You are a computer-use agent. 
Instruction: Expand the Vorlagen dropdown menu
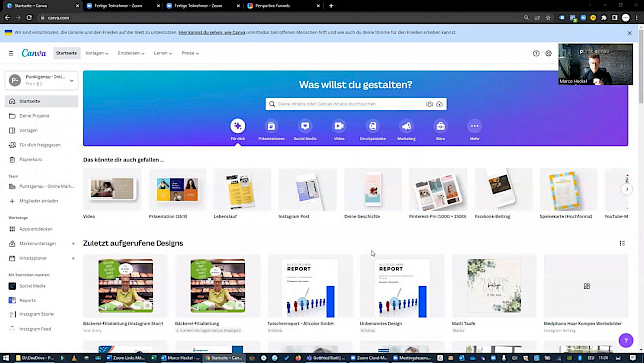[x=97, y=53]
